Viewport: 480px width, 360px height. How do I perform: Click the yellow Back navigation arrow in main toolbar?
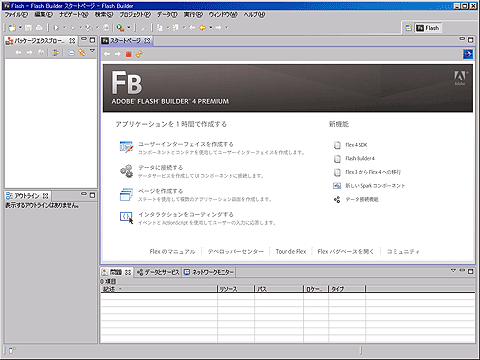[202, 28]
